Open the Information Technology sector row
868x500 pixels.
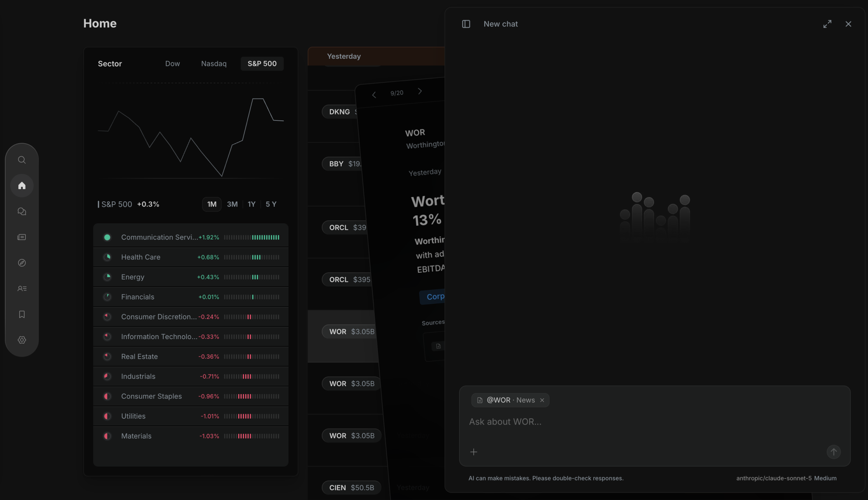tap(191, 337)
